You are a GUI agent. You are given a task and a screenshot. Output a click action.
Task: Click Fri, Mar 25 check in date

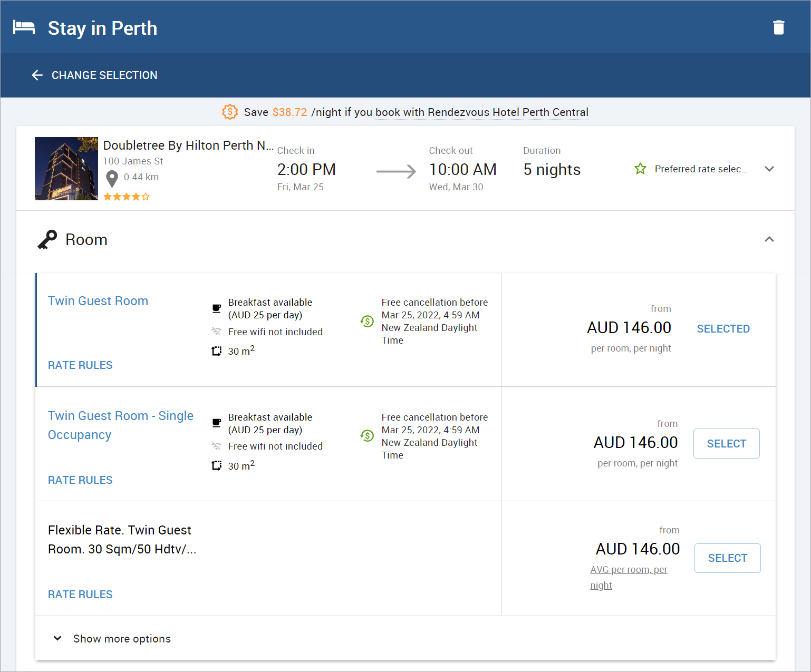pyautogui.click(x=301, y=187)
